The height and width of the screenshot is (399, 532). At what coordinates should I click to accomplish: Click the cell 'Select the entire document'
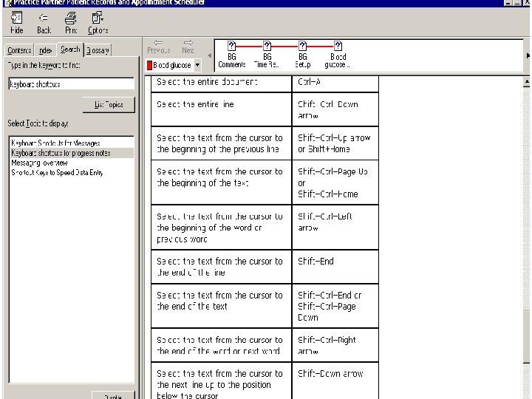coord(221,83)
